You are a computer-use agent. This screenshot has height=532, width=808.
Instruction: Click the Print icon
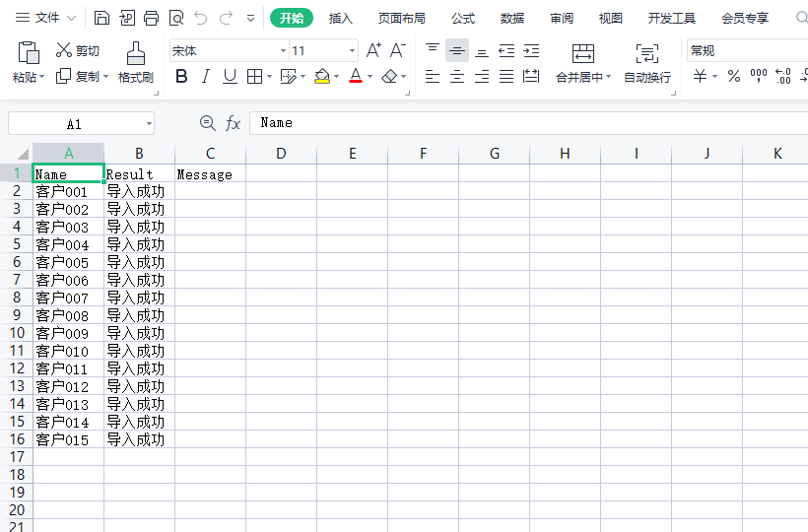tap(151, 18)
